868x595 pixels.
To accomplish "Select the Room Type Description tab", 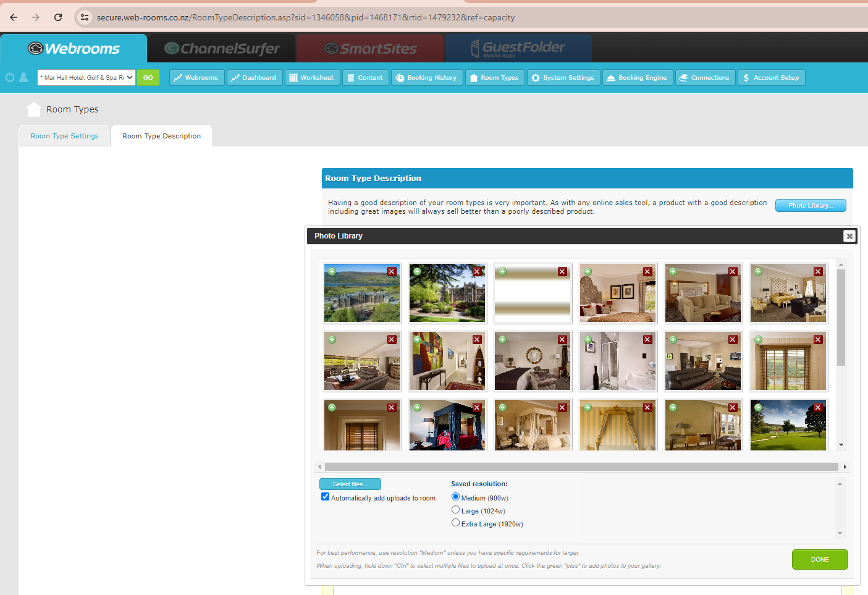I will 162,136.
